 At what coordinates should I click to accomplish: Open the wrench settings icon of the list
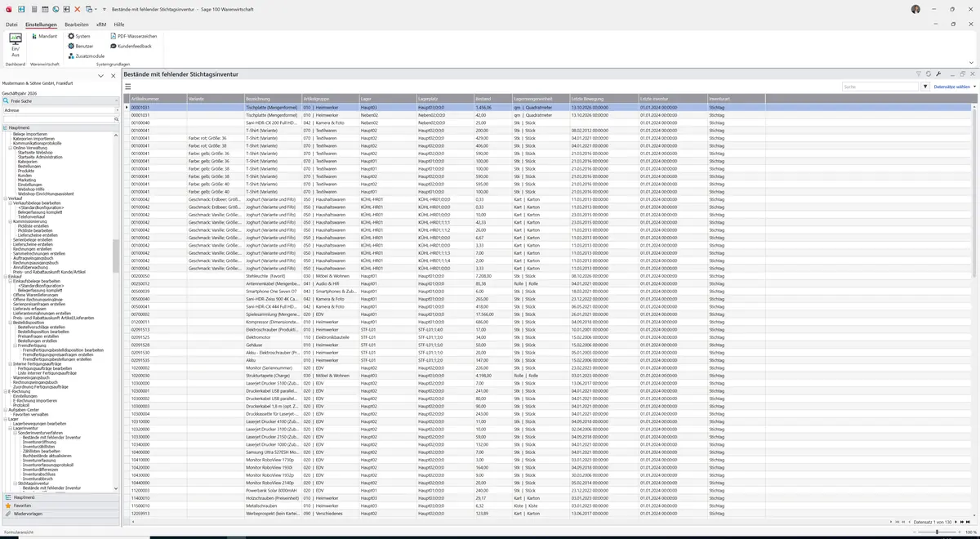[x=938, y=74]
